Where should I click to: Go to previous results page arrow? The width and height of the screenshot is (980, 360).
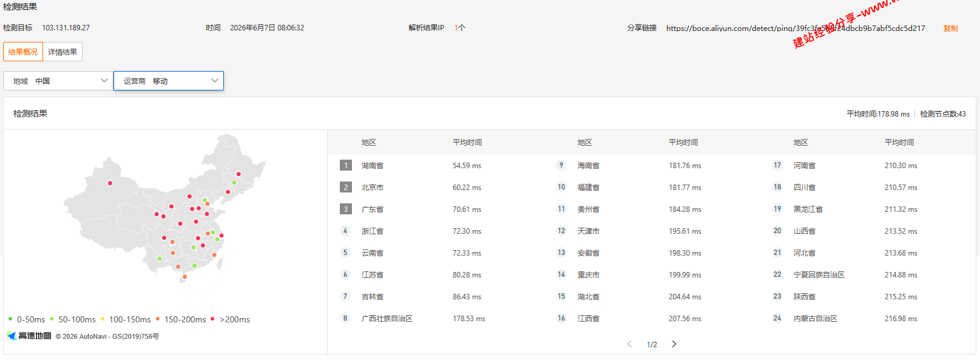[x=629, y=344]
